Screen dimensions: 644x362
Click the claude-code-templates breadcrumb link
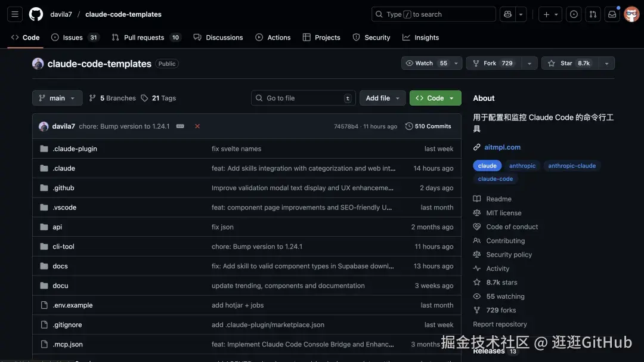click(x=123, y=14)
